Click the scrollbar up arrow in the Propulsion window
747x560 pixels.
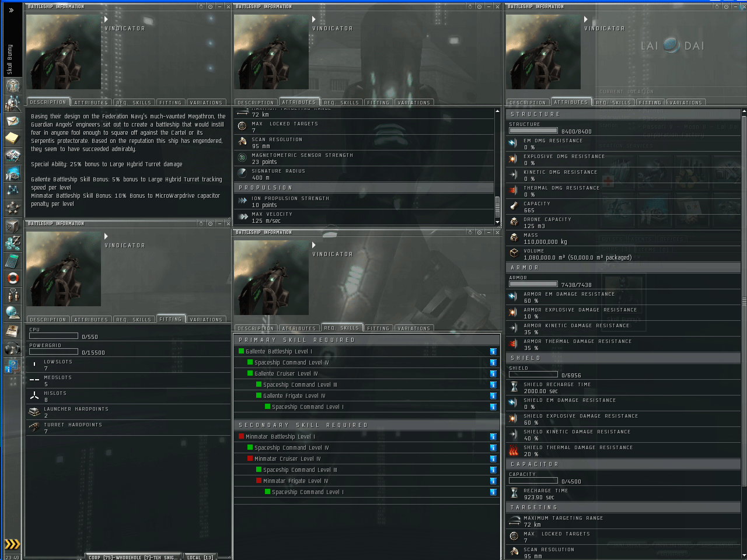[497, 111]
